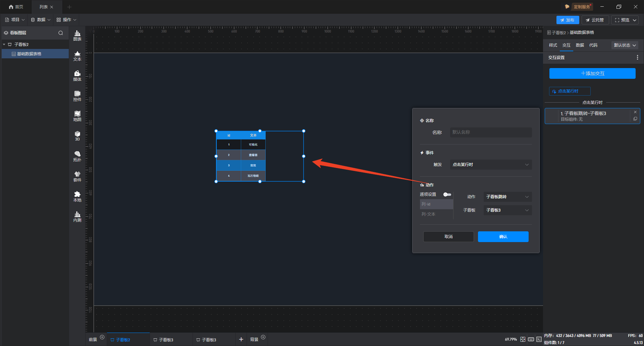This screenshot has height=346, width=644.
Task: Open the 动作 action dropdown 子看板跳转
Action: [507, 197]
